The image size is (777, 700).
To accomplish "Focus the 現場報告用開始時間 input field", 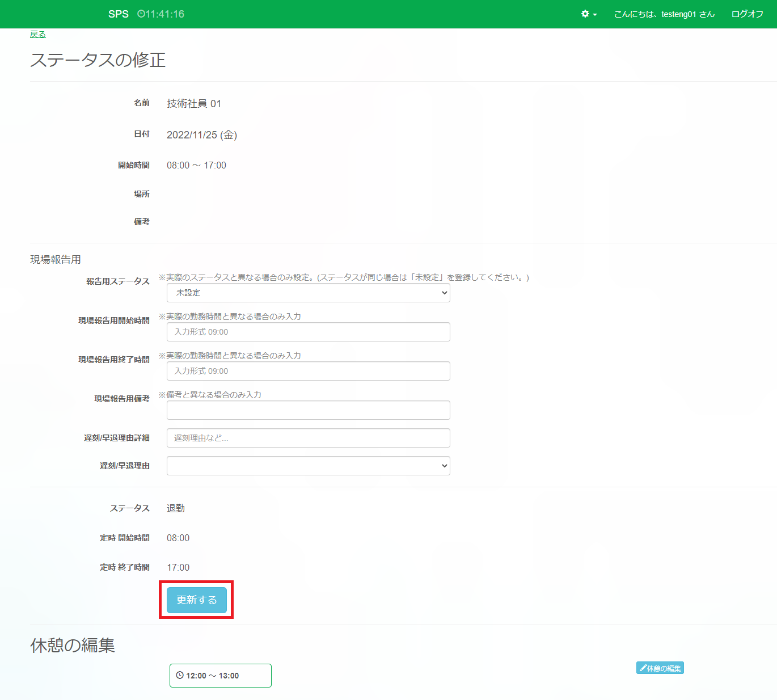I will point(308,332).
